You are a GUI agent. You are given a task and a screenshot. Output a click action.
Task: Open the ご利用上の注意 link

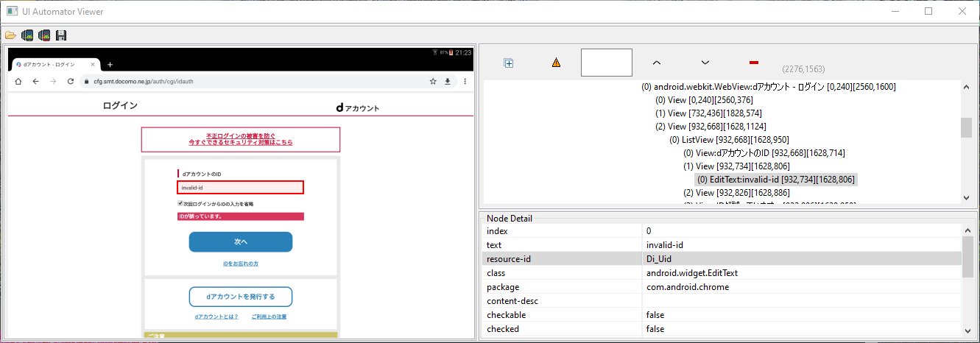pos(269,317)
